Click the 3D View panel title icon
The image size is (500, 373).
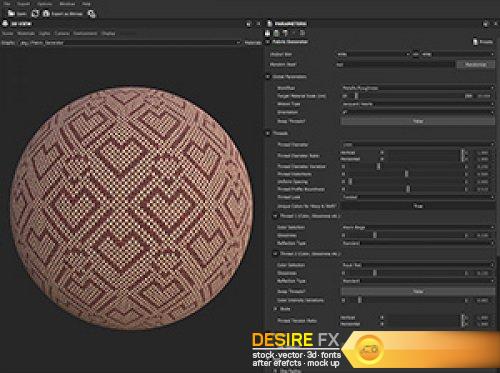[x=5, y=23]
